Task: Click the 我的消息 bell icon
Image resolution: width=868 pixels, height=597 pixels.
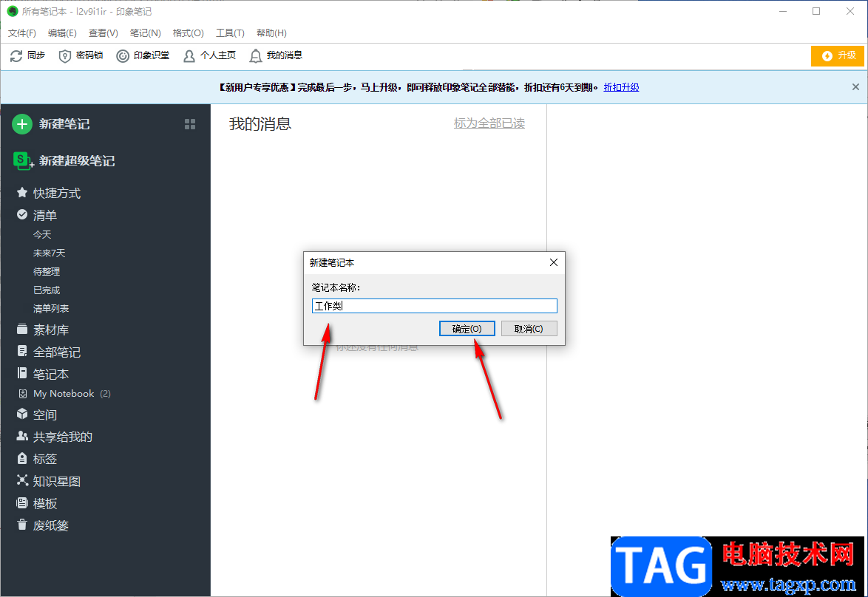Action: pos(255,55)
